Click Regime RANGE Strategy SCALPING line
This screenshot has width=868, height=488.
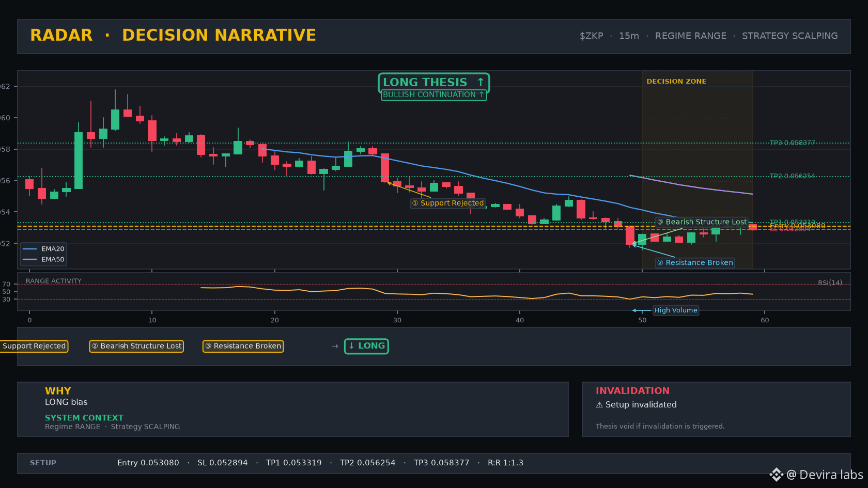(x=113, y=427)
